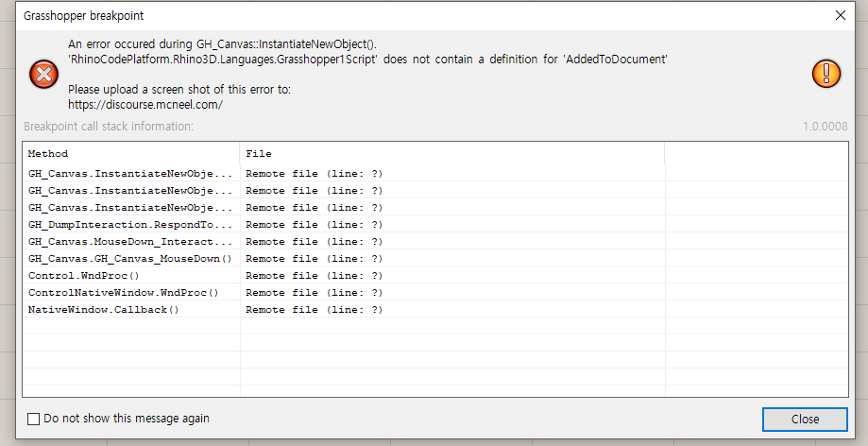Enable "Do not show this message again"
Viewport: 868px width, 446px height.
[x=34, y=419]
